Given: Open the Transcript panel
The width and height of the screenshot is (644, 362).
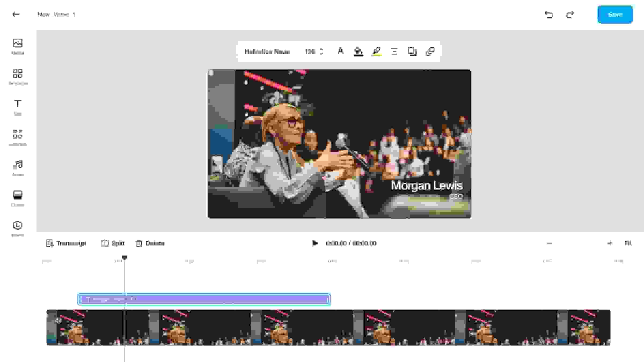Looking at the screenshot, I should tap(66, 243).
